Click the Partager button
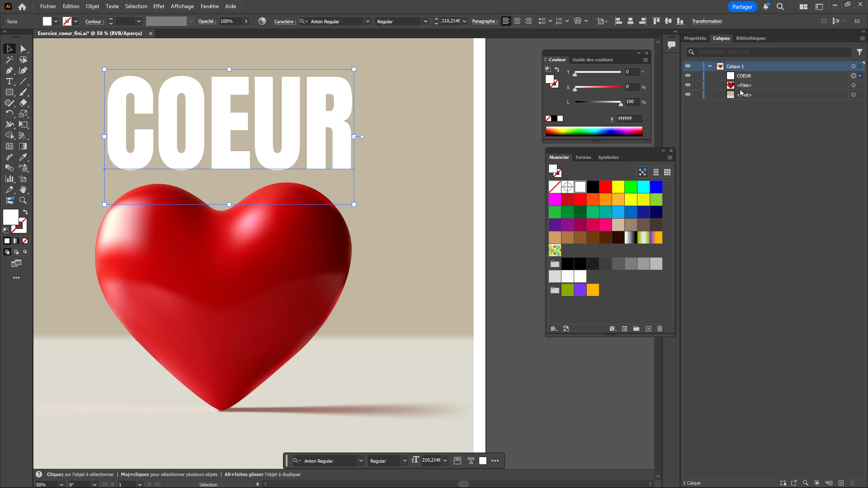This screenshot has height=488, width=868. (x=742, y=7)
